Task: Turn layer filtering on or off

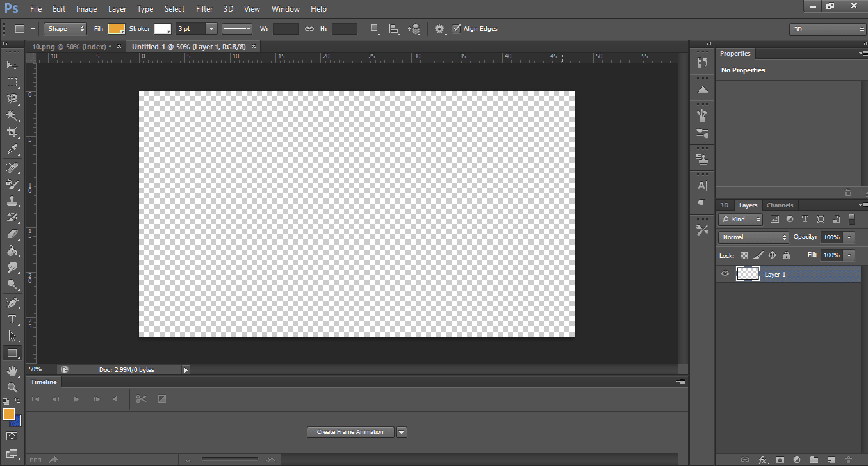Action: [851, 219]
